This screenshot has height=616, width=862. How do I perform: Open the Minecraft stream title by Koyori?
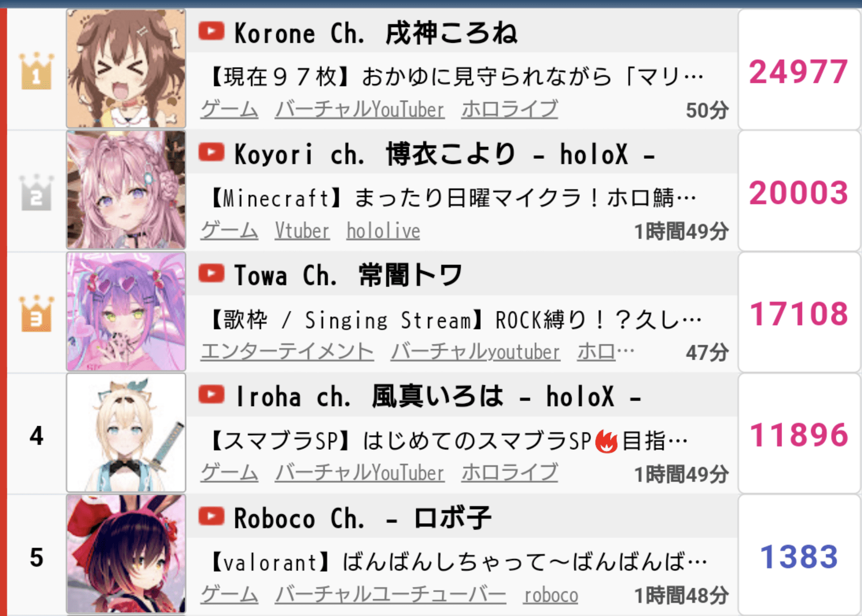[452, 198]
